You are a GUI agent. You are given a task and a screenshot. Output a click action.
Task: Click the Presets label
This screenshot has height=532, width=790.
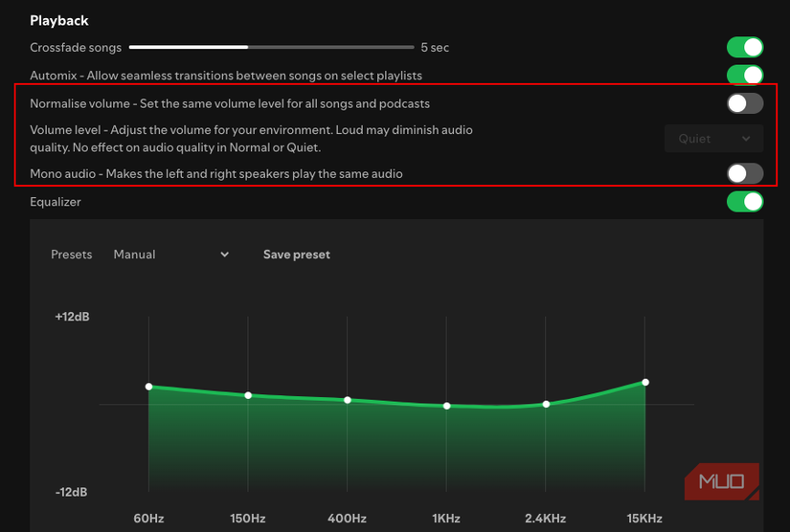pos(72,255)
